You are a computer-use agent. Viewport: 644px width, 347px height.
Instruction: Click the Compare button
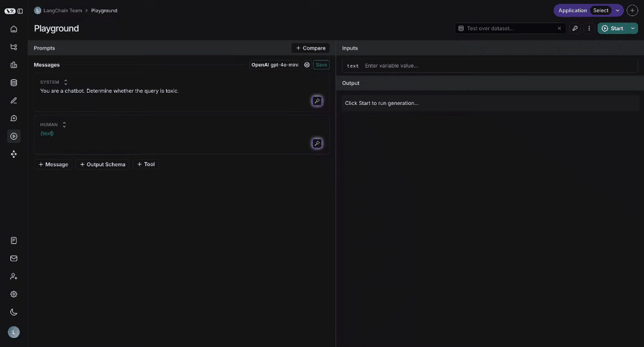[x=310, y=48]
